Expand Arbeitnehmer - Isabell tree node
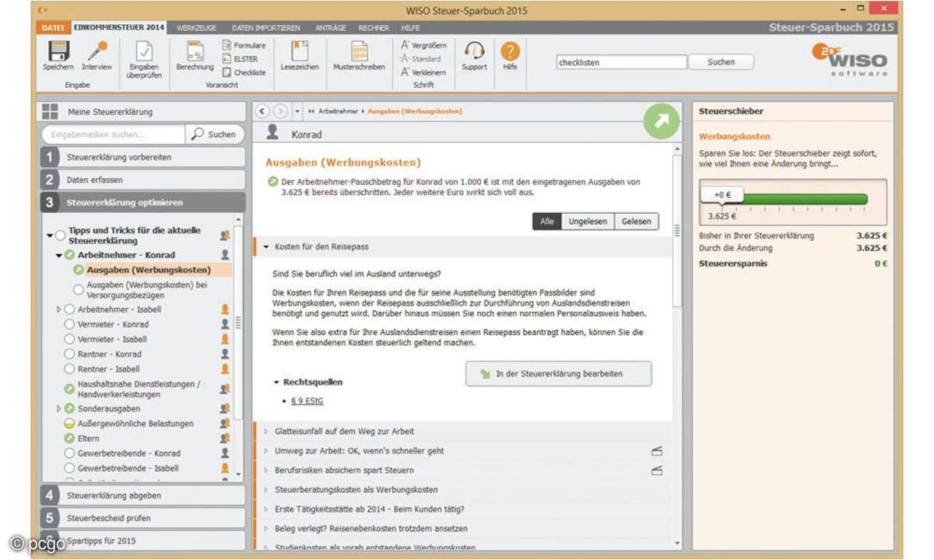Image resolution: width=934 pixels, height=560 pixels. coord(58,310)
